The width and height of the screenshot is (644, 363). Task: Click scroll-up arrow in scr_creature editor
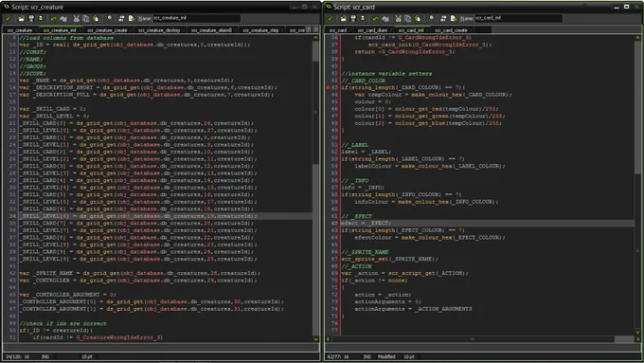pyautogui.click(x=315, y=37)
